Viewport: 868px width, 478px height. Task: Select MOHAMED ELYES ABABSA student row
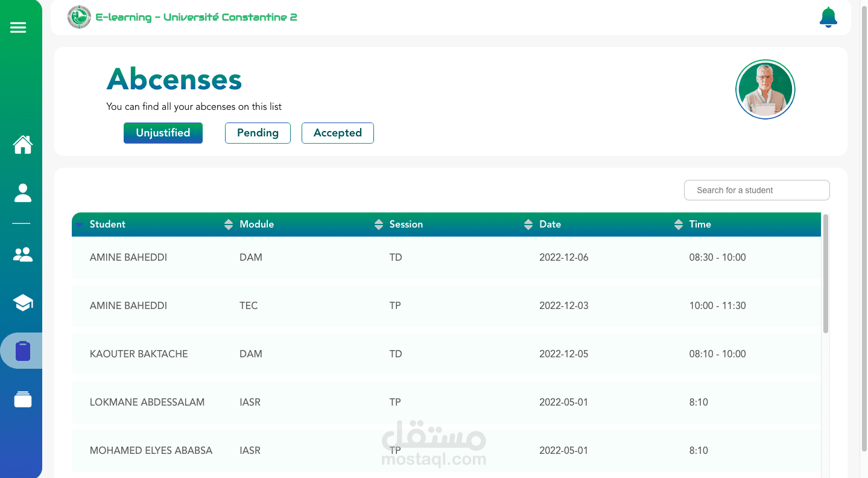(446, 450)
